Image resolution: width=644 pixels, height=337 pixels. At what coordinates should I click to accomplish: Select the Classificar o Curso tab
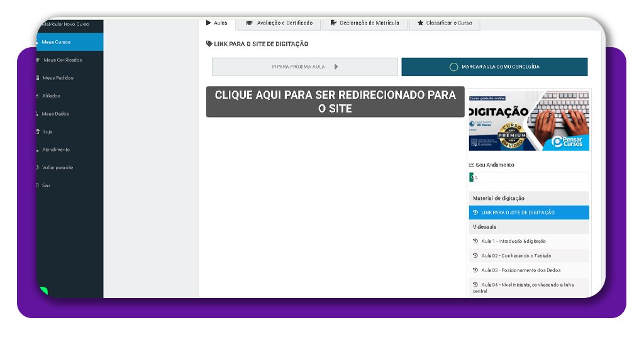(445, 23)
